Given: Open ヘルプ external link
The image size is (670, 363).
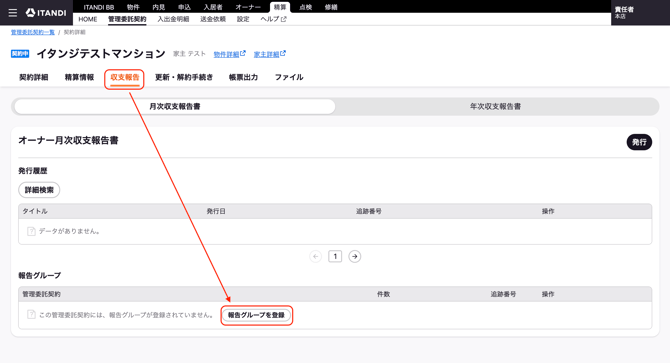Looking at the screenshot, I should 273,19.
